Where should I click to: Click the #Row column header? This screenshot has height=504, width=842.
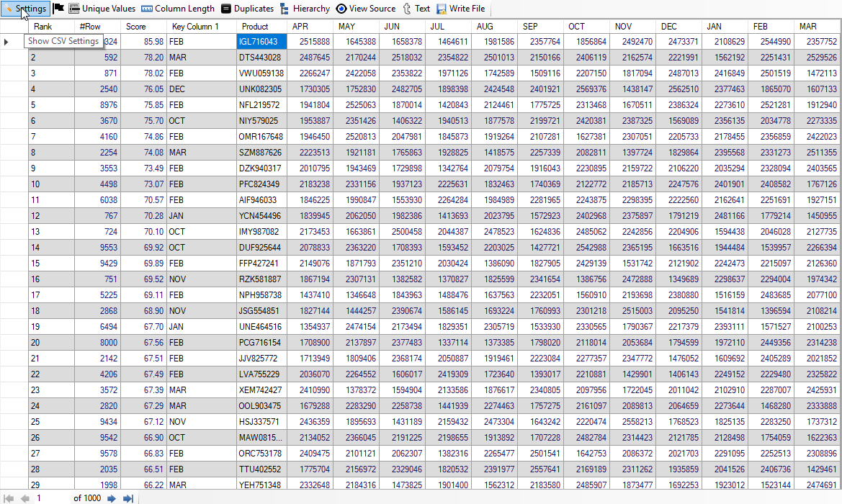[97, 27]
